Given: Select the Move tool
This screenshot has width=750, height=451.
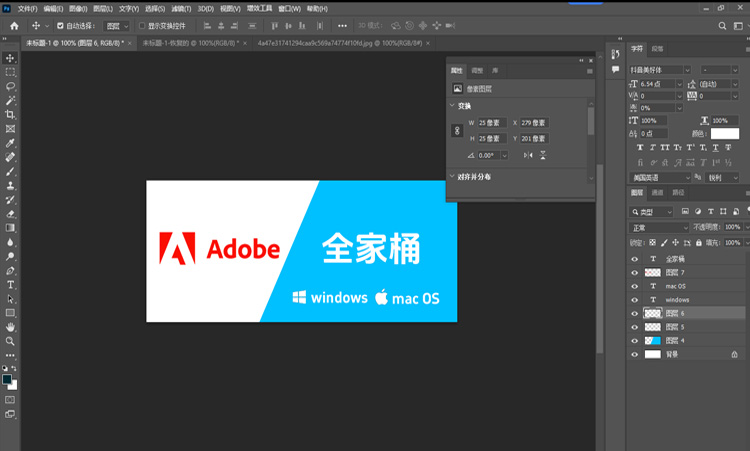Looking at the screenshot, I should (x=10, y=58).
